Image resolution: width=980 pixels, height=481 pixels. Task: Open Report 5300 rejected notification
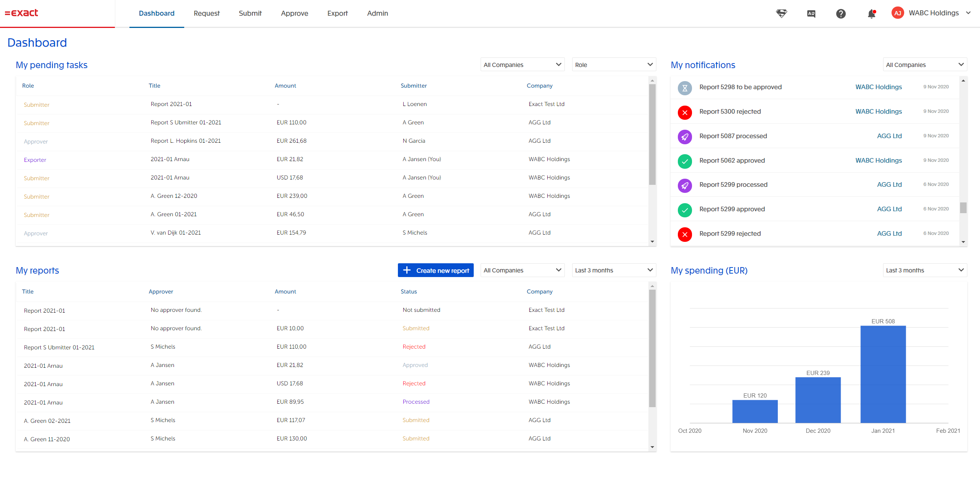point(815,111)
